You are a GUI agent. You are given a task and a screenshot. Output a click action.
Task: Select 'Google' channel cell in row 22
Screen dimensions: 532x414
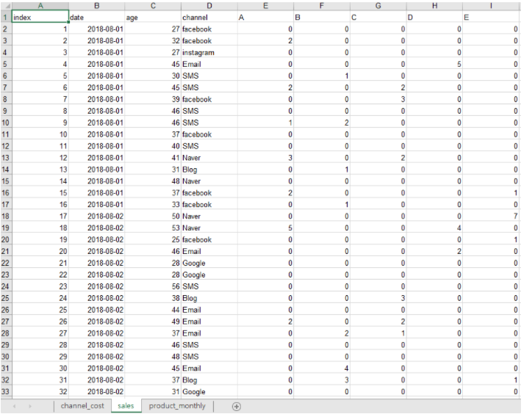(x=209, y=263)
